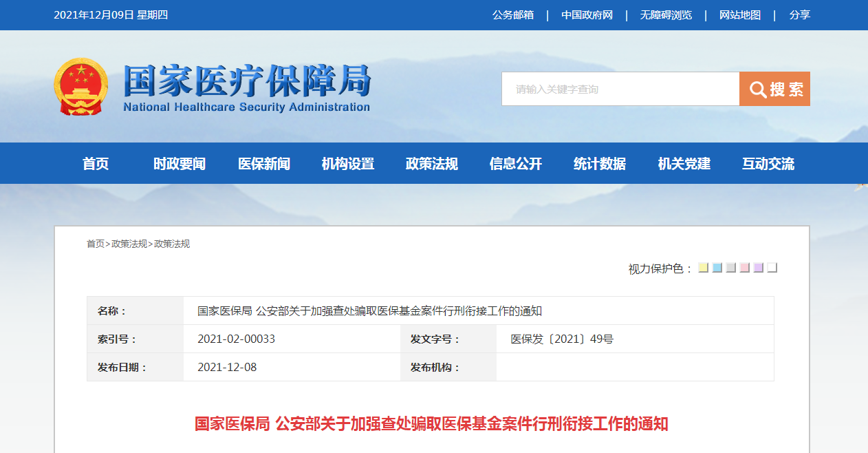Click the middle 政策法规 breadcrumb link
Viewport: 868px width, 453px height.
coord(129,244)
